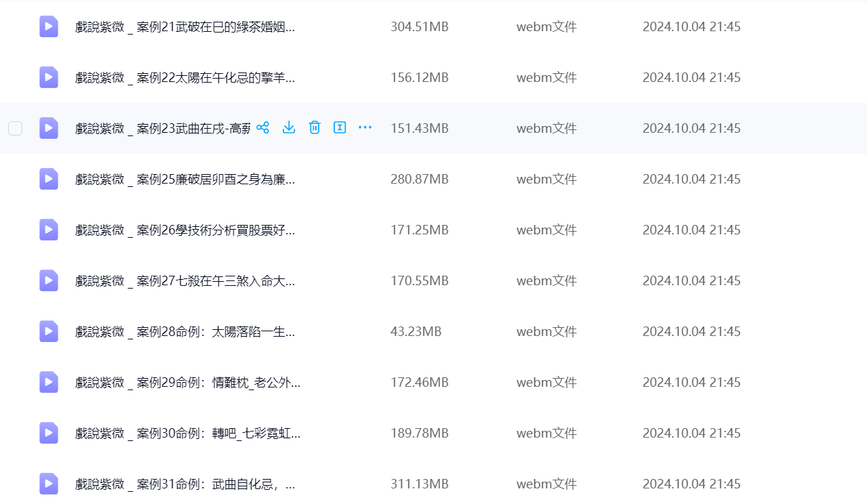Image resolution: width=867 pixels, height=504 pixels.
Task: Select the row with size 43.23MB
Action: (416, 331)
